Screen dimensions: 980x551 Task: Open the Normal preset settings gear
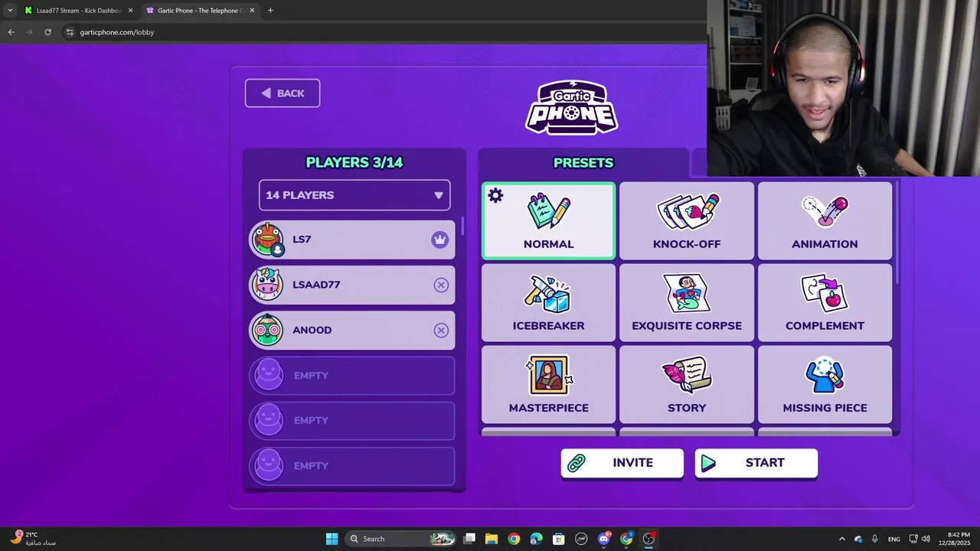coord(495,196)
